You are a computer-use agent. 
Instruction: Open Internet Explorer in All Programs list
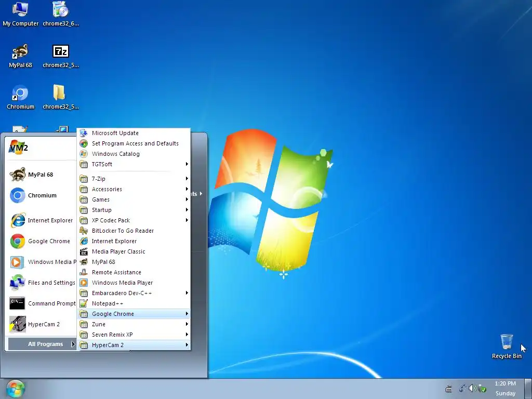[134, 241]
